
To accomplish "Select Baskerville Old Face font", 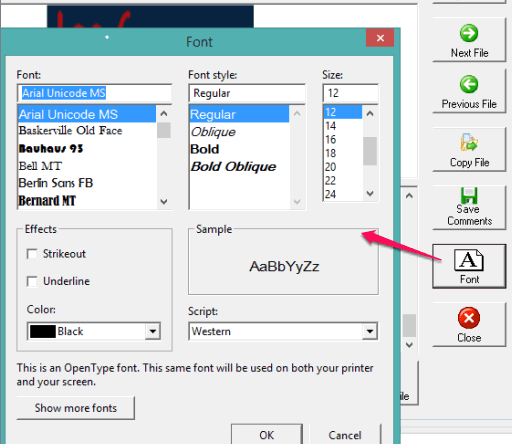I will (x=87, y=131).
